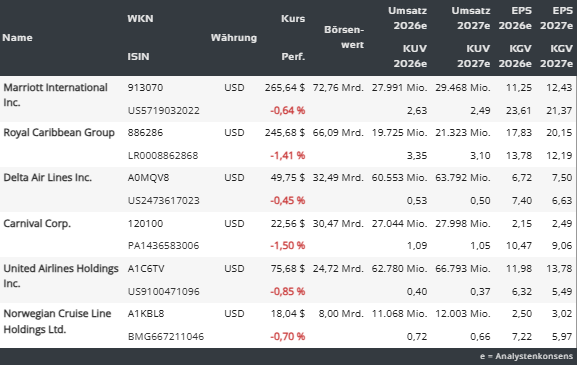577x365 pixels.
Task: Click the ISIN column header
Action: pyautogui.click(x=138, y=56)
